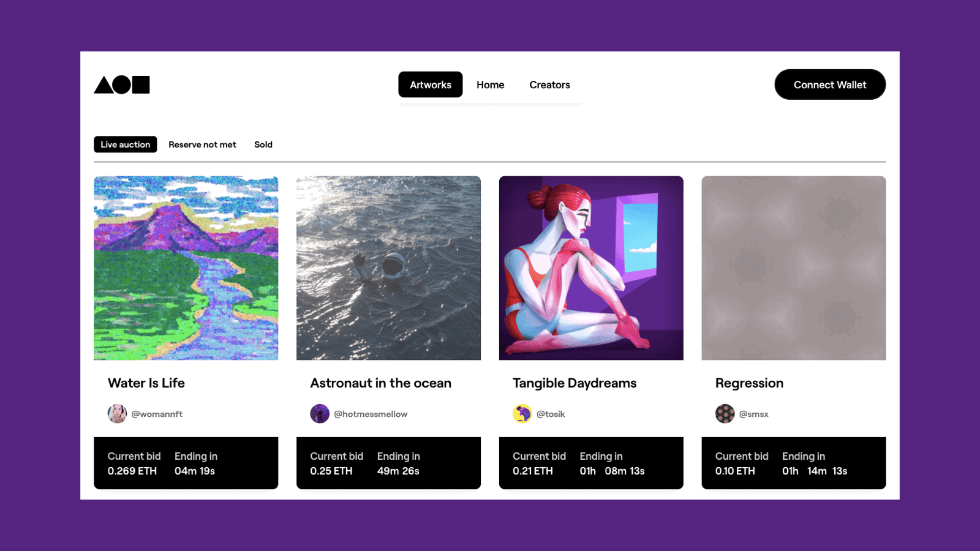Image resolution: width=980 pixels, height=551 pixels.
Task: Open @smsx creator avatar
Action: (x=725, y=414)
